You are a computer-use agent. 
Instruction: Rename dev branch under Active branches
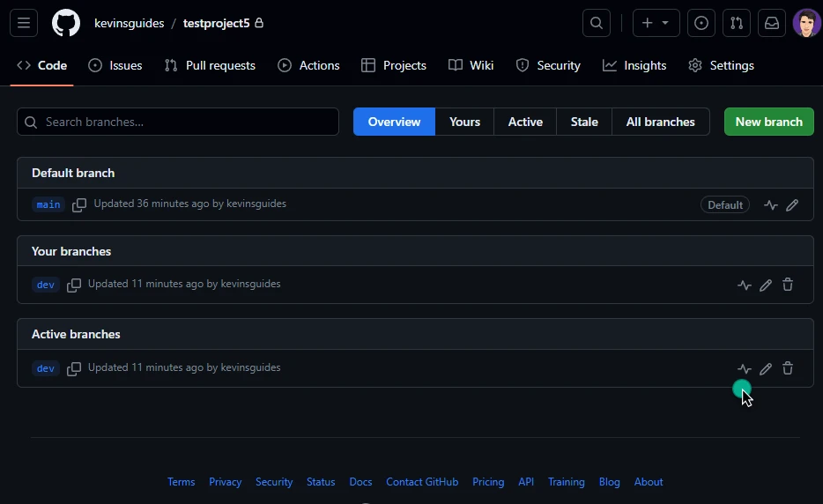[x=766, y=368]
